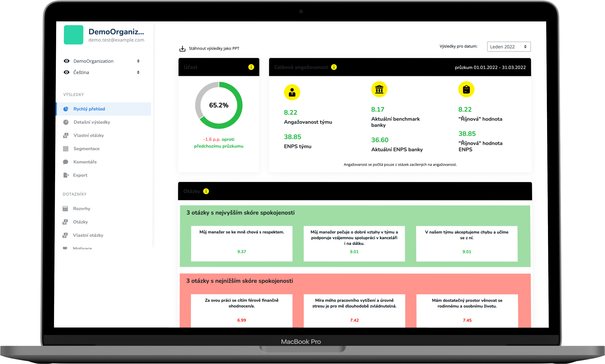Open the card about rodinnému a osobnímu životu
605x364 pixels.
coord(467,311)
